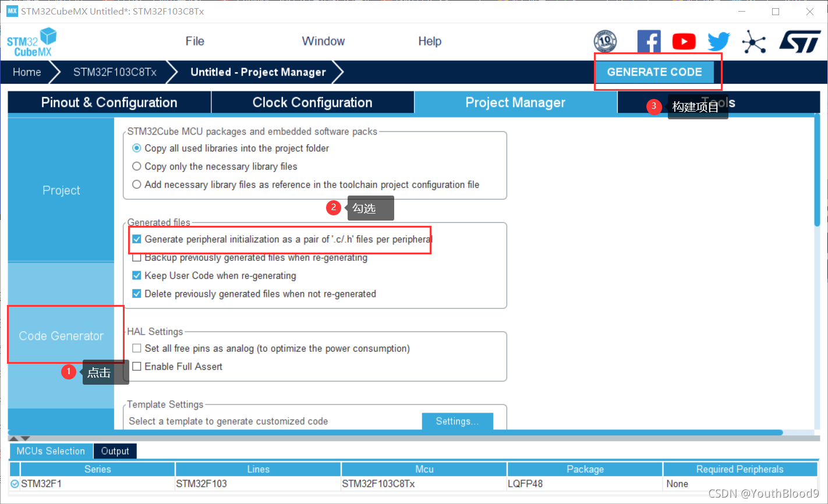Click the ST community network icon
828x504 pixels.
(754, 41)
